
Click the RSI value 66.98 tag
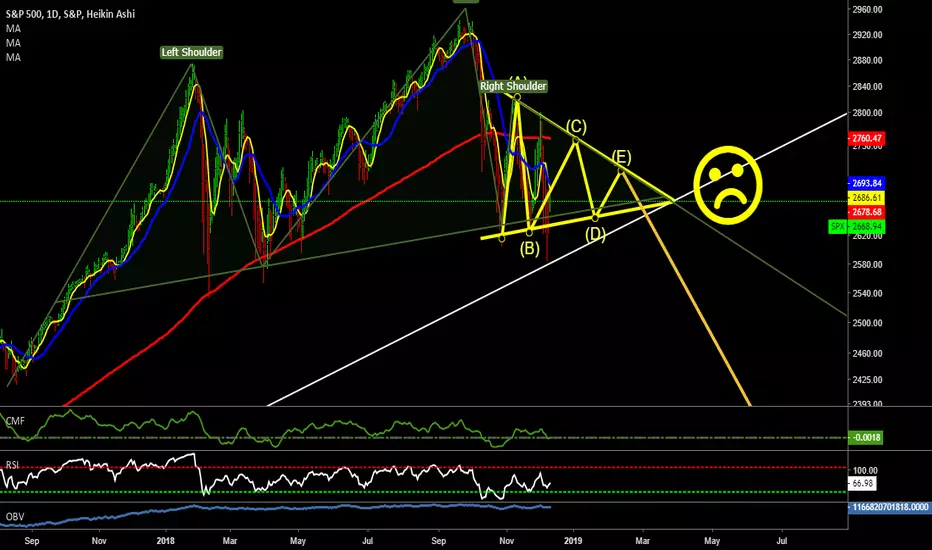[862, 483]
